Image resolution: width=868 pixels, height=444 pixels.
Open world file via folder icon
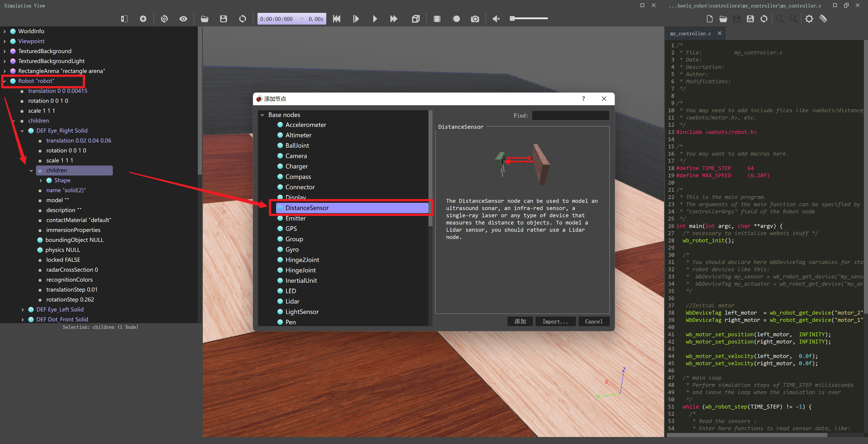click(x=204, y=19)
